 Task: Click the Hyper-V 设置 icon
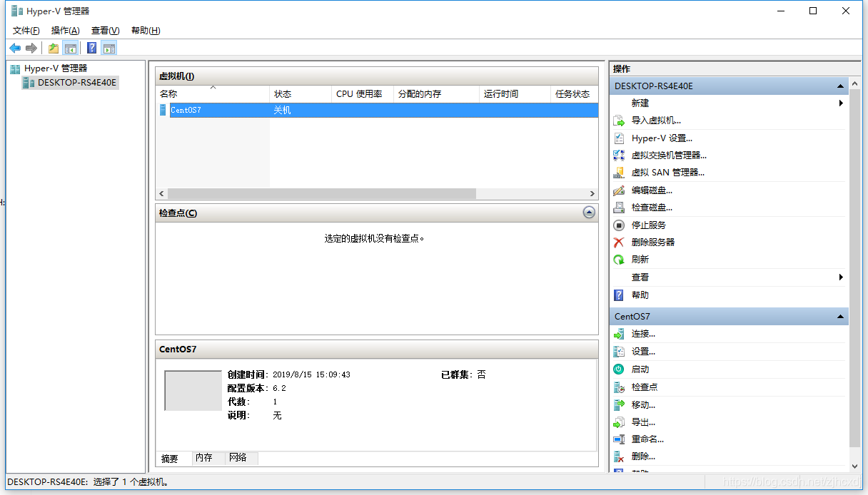coord(619,138)
